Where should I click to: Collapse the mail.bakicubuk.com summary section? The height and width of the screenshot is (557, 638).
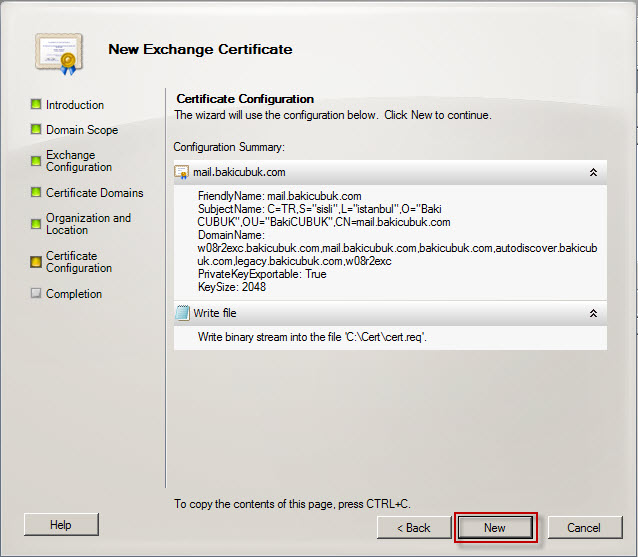click(593, 173)
